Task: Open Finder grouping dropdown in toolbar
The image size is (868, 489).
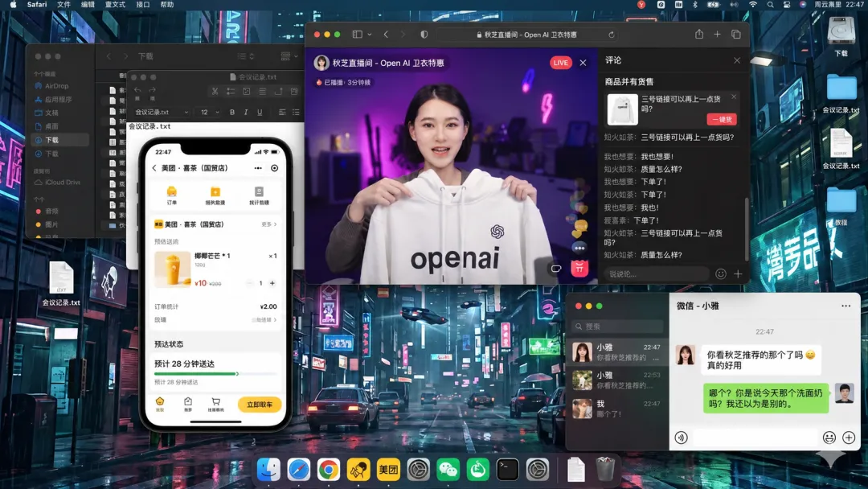Action: pyautogui.click(x=289, y=56)
